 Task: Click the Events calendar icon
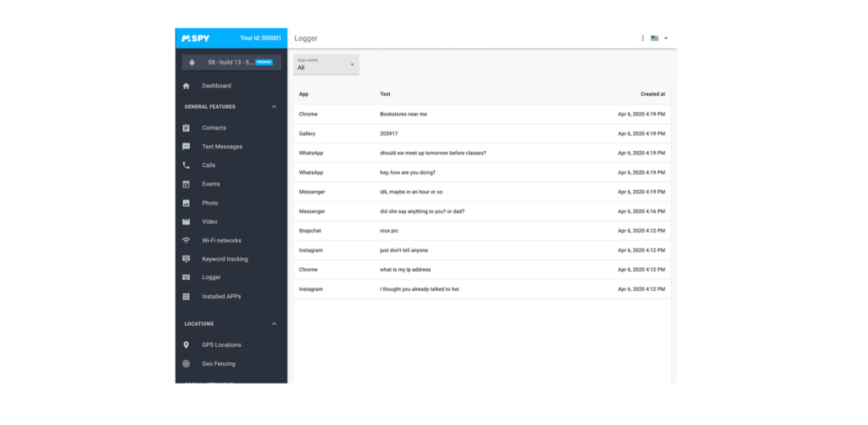coord(186,184)
